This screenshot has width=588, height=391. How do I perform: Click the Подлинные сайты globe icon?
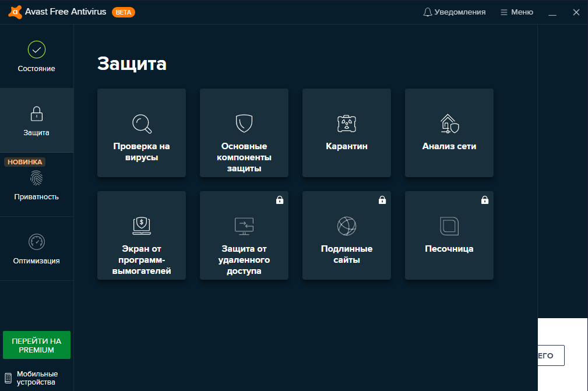pos(347,226)
